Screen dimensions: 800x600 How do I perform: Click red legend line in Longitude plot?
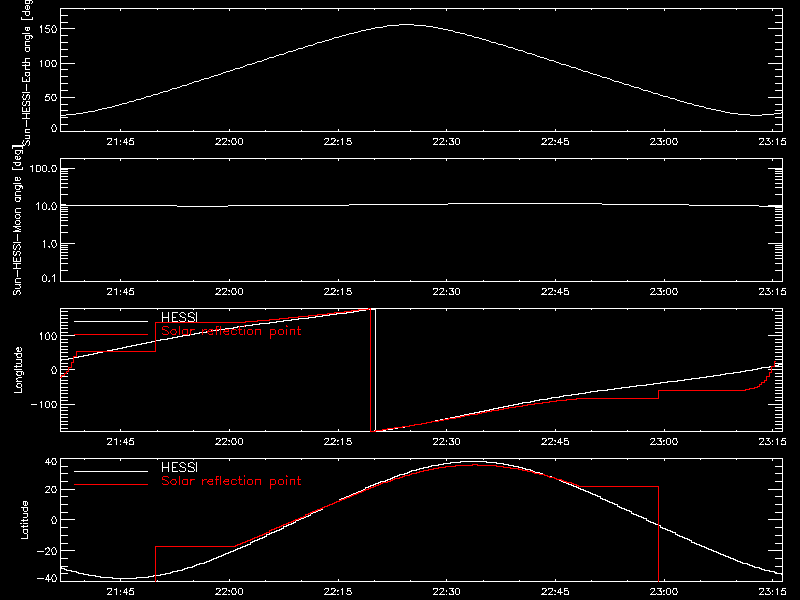(111, 335)
